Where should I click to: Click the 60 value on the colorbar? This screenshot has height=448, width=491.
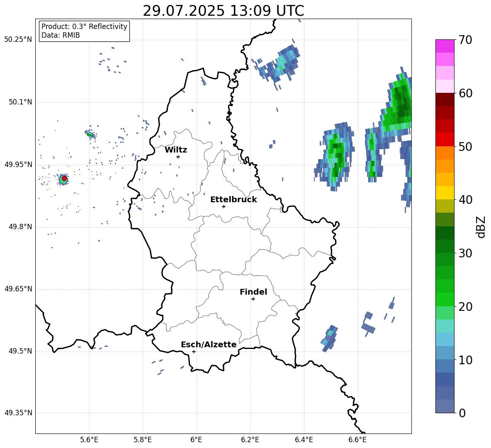[x=465, y=93]
